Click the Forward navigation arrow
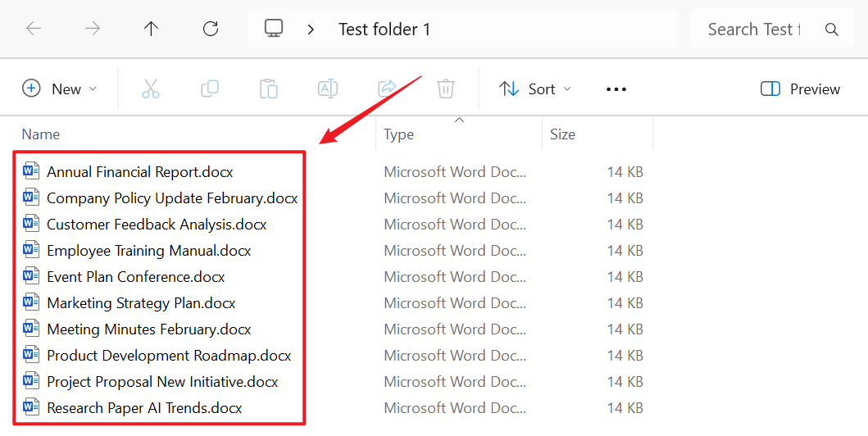The height and width of the screenshot is (436, 868). (x=93, y=30)
